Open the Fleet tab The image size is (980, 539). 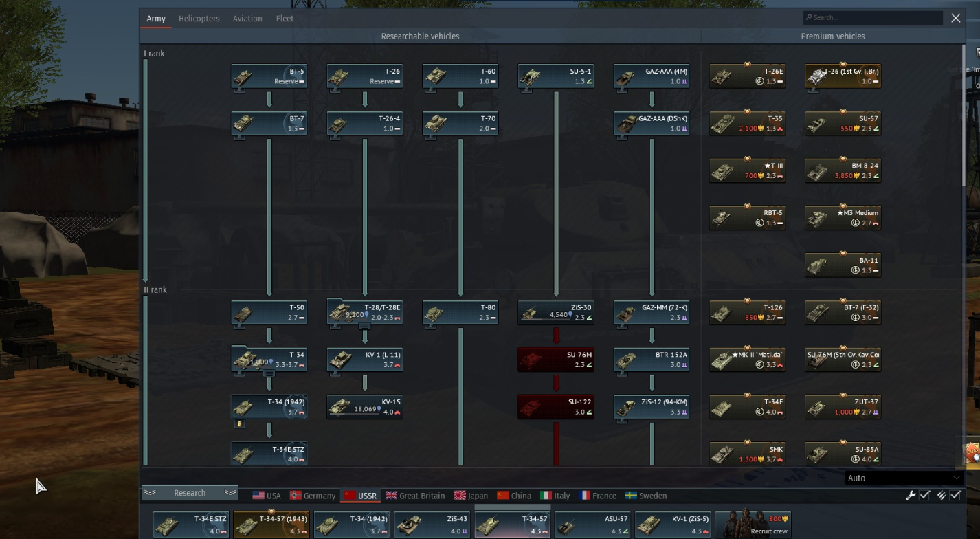(285, 19)
